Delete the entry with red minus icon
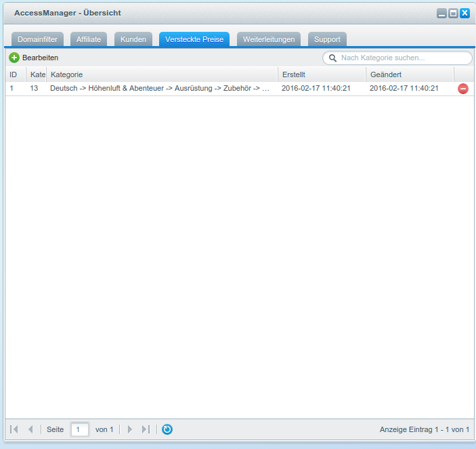476x449 pixels. tap(463, 89)
